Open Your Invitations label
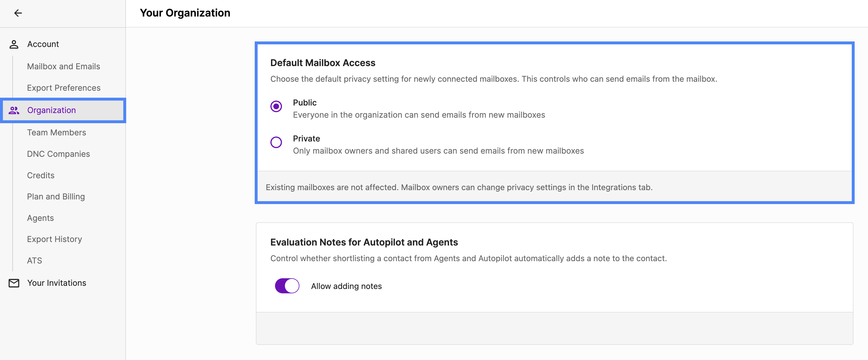This screenshot has width=868, height=360. coord(57,283)
